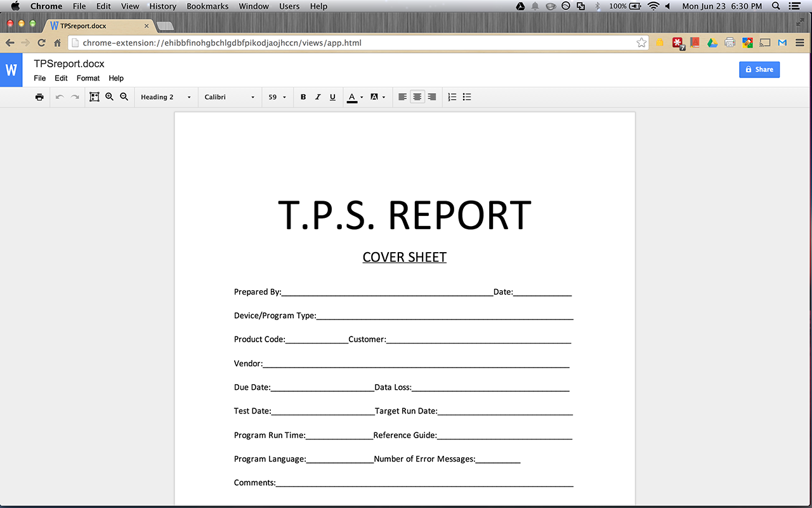Viewport: 812px width, 508px height.
Task: Apply the text color with the A icon
Action: tap(352, 97)
